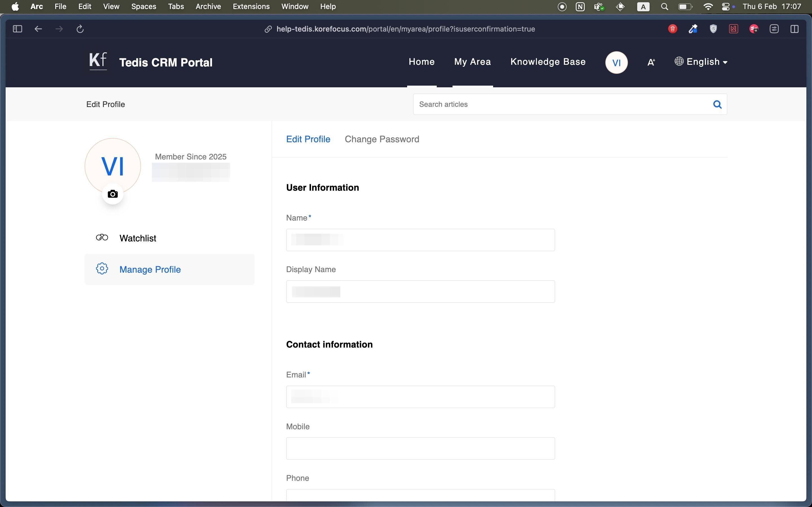The height and width of the screenshot is (507, 812).
Task: Reload the page with refresh icon
Action: tap(80, 29)
